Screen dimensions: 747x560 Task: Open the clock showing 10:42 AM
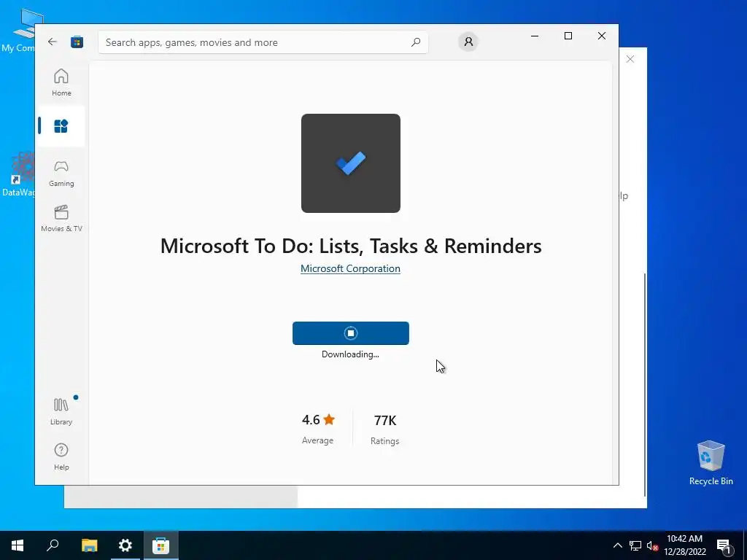tap(684, 545)
